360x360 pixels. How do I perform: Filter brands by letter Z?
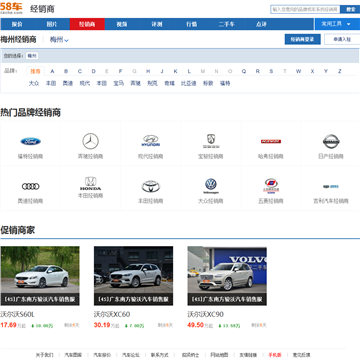pyautogui.click(x=340, y=71)
